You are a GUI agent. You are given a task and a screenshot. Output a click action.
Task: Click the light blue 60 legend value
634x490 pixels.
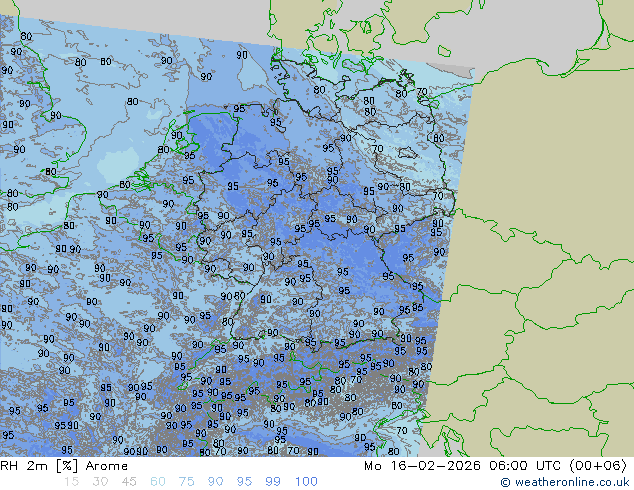tap(158, 482)
